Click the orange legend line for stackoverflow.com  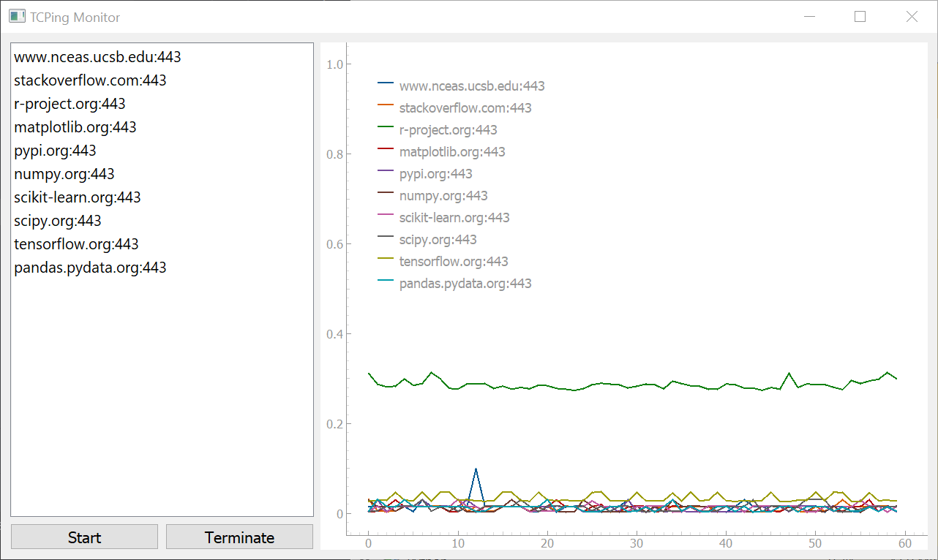click(x=386, y=105)
